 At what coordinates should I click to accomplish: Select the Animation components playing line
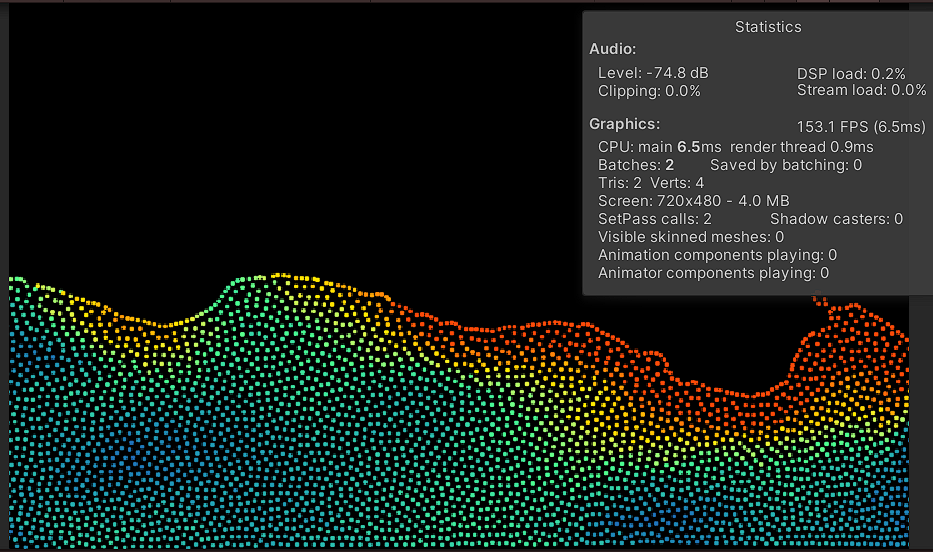(717, 255)
